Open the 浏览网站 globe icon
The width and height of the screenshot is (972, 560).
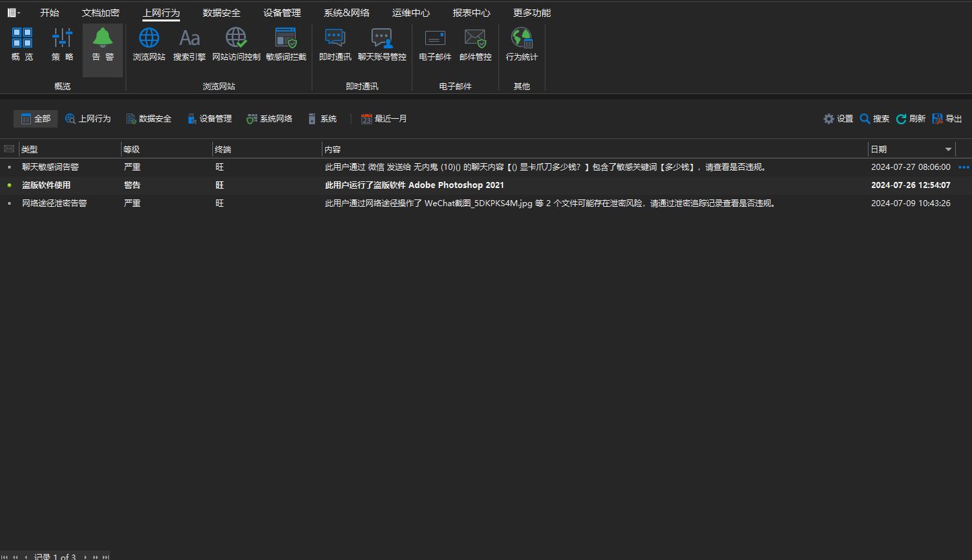click(x=149, y=44)
